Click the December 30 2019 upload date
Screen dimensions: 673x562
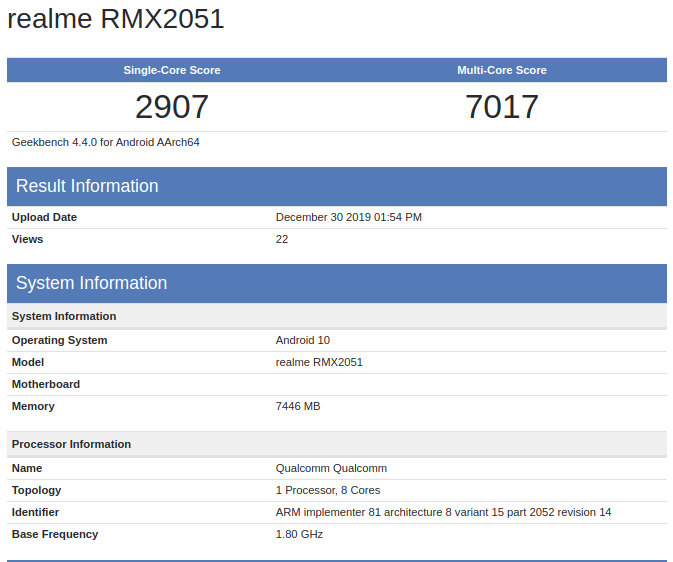pos(349,217)
